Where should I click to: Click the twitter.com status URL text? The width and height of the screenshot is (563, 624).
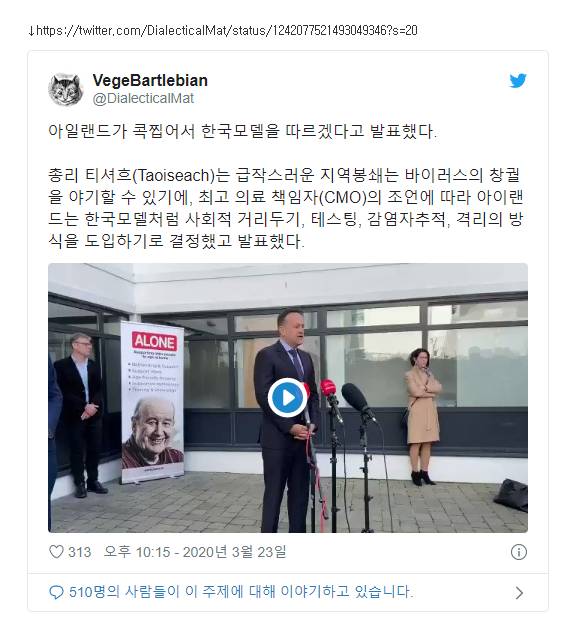227,31
